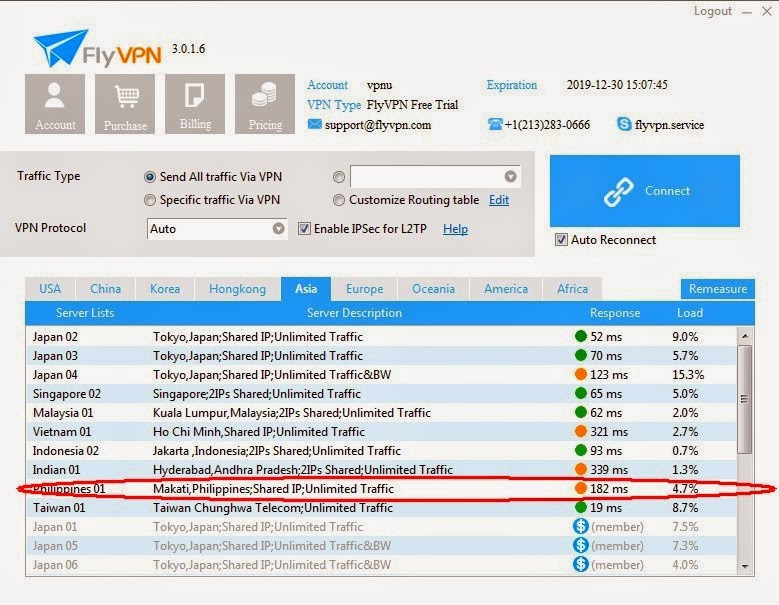779x605 pixels.
Task: Expand the empty traffic type dropdown arrow
Action: (510, 176)
